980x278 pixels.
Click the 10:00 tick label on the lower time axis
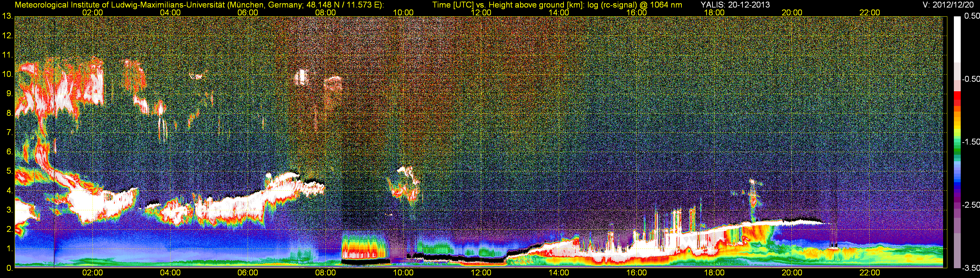(x=403, y=273)
